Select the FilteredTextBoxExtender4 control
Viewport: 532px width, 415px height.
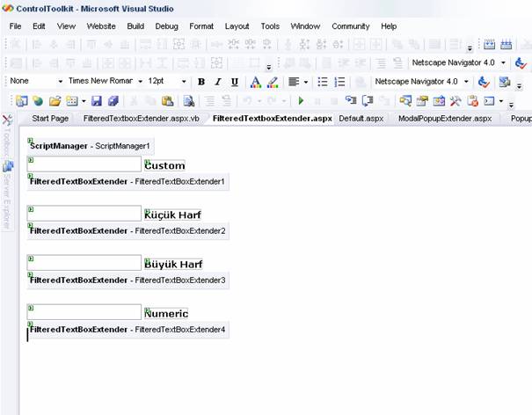[x=128, y=330]
